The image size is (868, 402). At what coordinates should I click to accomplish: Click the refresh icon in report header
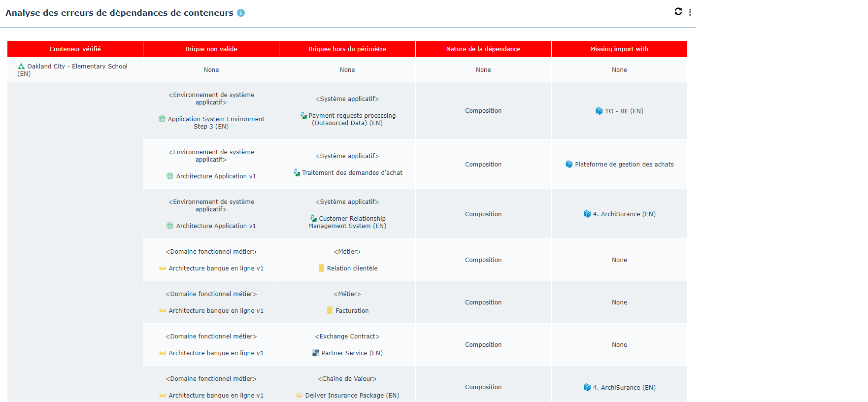coord(678,12)
